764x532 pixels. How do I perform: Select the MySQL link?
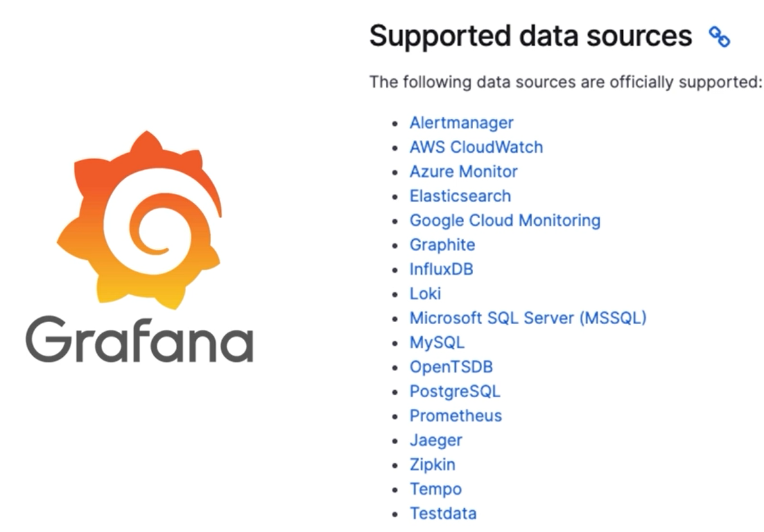pyautogui.click(x=437, y=342)
